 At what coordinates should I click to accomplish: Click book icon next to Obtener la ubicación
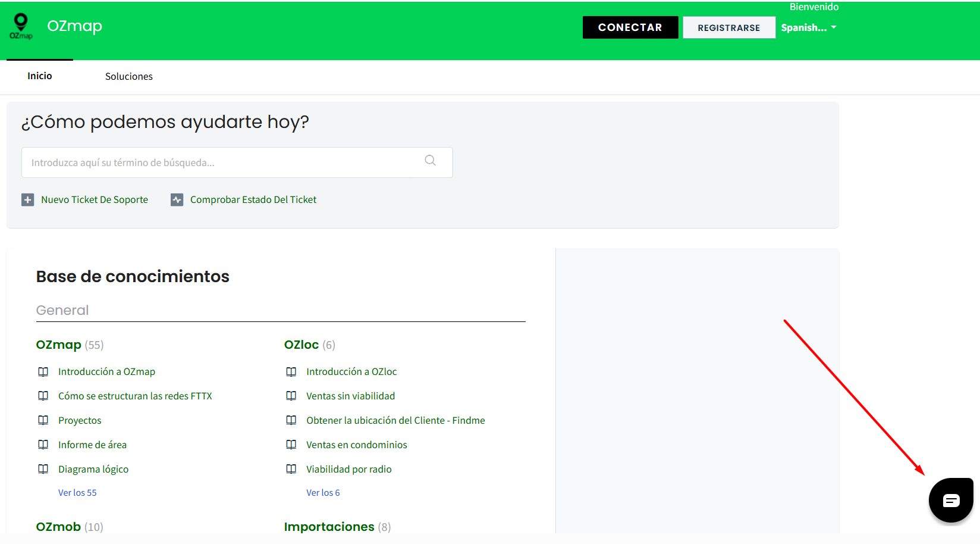point(291,421)
